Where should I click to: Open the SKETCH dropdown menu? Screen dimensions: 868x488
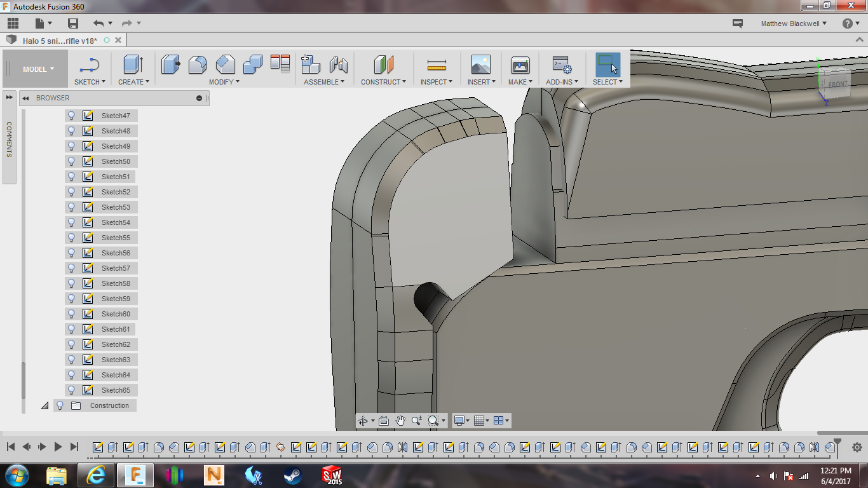[x=90, y=82]
